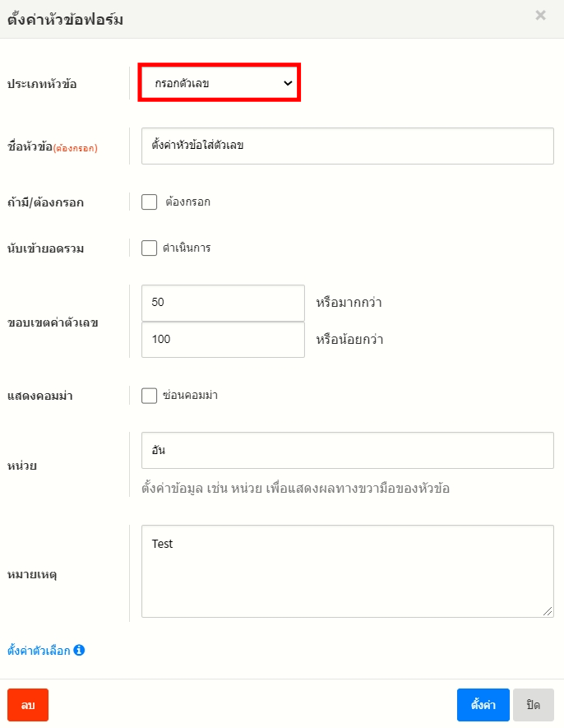This screenshot has width=564, height=728.
Task: Tick the ต้องกรอก checkbox
Action: pos(149,202)
